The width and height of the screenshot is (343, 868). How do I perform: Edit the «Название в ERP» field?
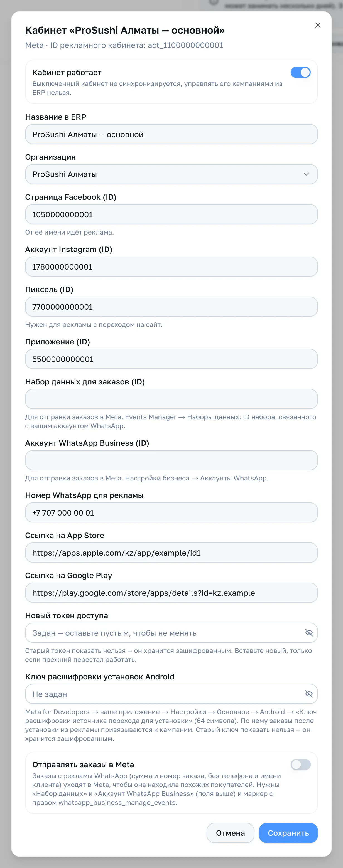[x=171, y=134]
